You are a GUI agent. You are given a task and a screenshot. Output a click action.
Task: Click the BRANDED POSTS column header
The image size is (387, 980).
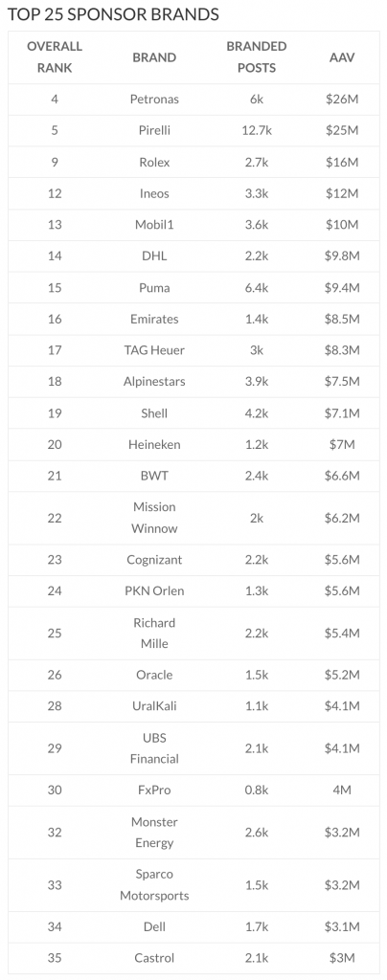257,56
